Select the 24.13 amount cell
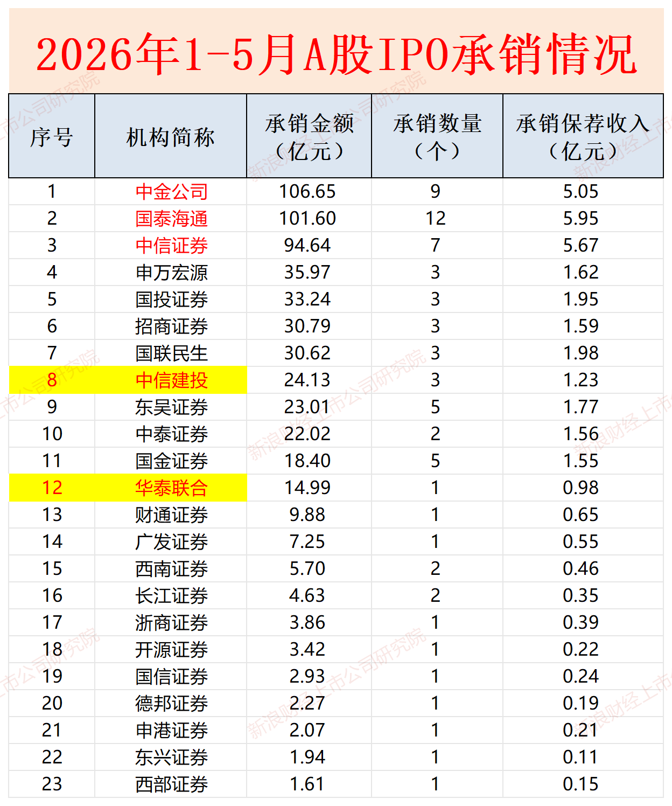 309,380
